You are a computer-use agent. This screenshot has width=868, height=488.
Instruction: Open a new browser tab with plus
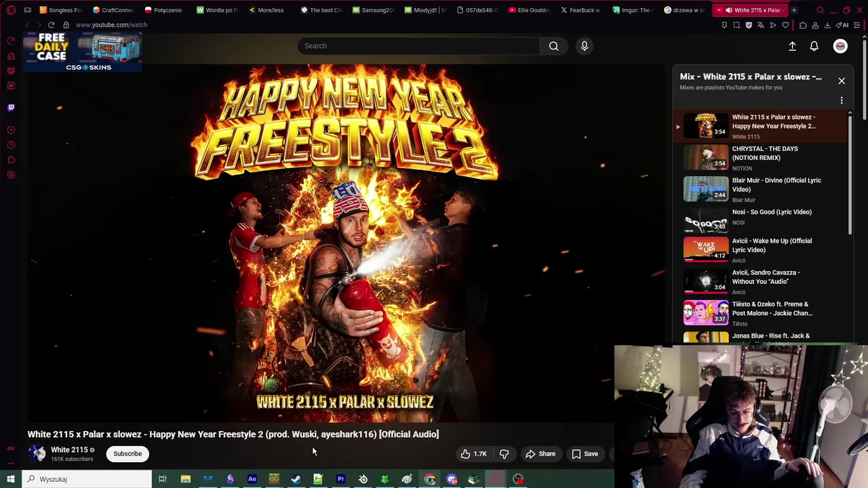pyautogui.click(x=793, y=10)
